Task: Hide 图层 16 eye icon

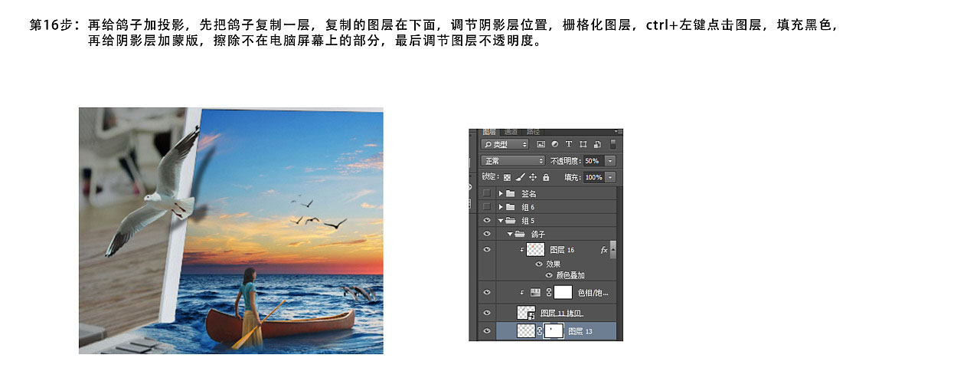Action: [487, 249]
